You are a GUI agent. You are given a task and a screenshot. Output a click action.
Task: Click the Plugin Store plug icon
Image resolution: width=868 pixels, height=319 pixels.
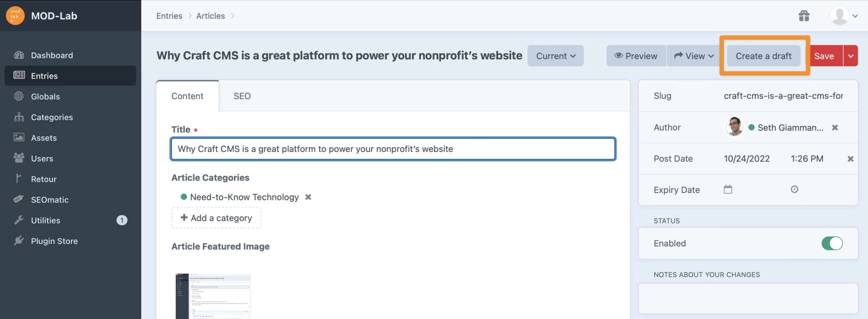click(x=19, y=240)
